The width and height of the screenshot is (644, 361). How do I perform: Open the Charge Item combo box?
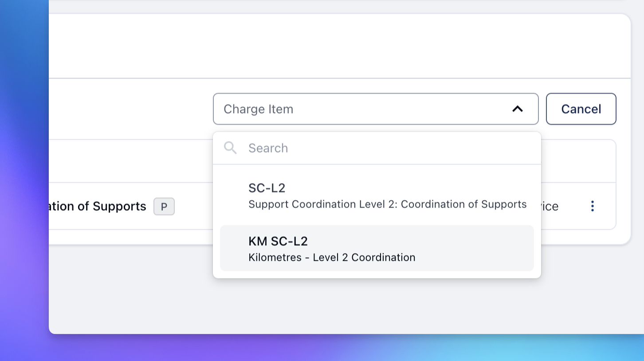tap(375, 109)
